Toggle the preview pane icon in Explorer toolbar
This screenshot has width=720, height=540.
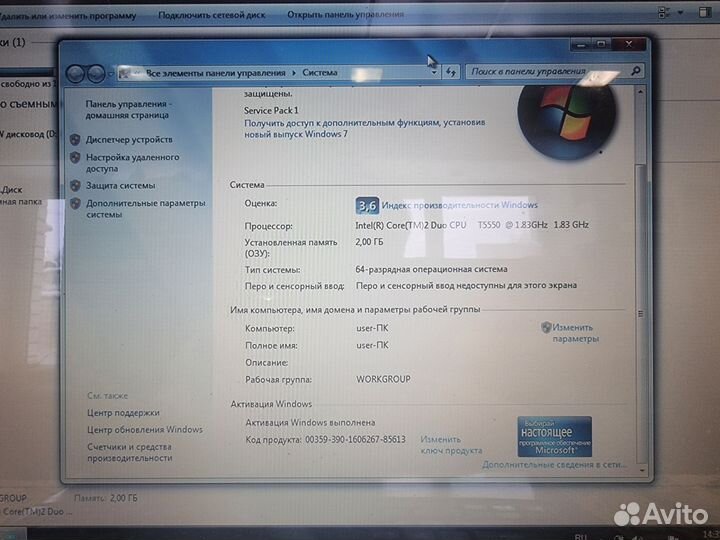click(705, 12)
